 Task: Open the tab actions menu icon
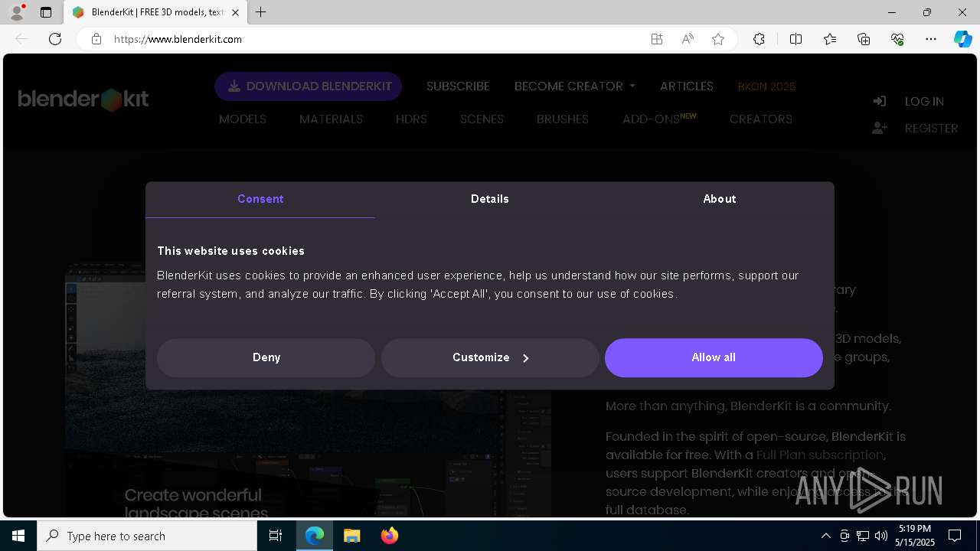coord(46,12)
